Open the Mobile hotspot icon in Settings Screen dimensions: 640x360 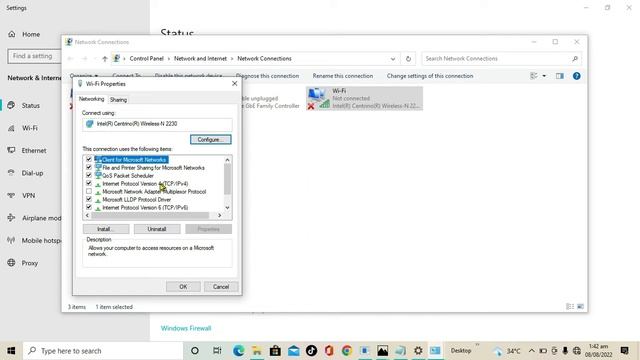11,240
